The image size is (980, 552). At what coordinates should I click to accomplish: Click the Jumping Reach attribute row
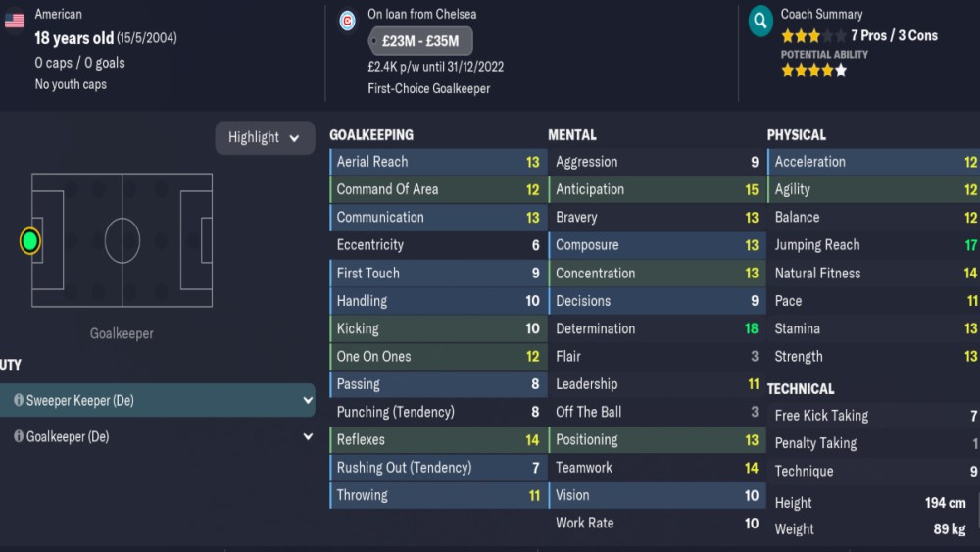872,245
